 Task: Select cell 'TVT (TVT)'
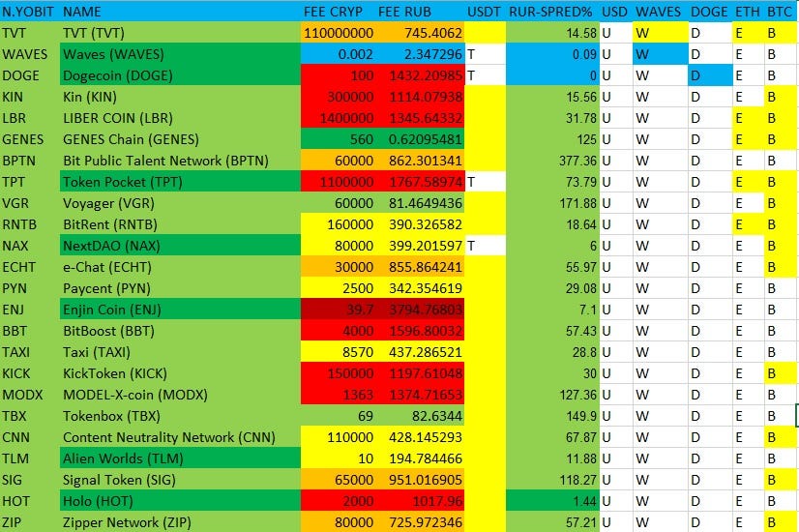[x=180, y=33]
